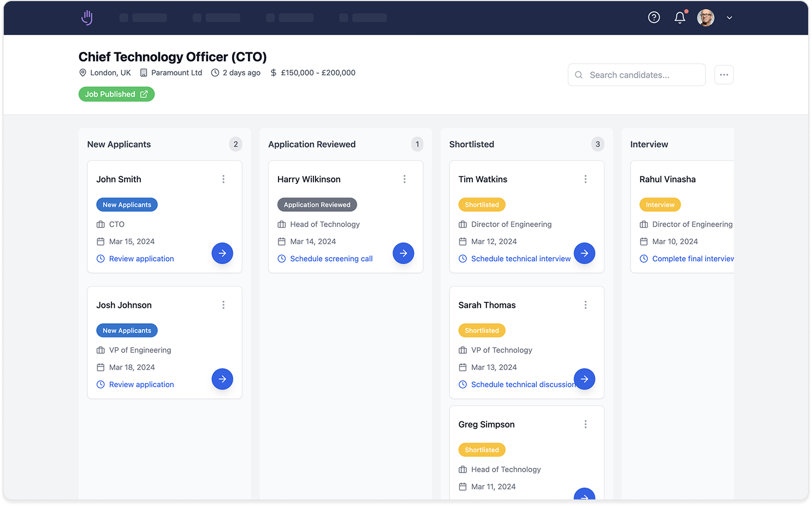This screenshot has height=506, width=812.
Task: Click the Sprout logo in the top bar
Action: point(86,17)
